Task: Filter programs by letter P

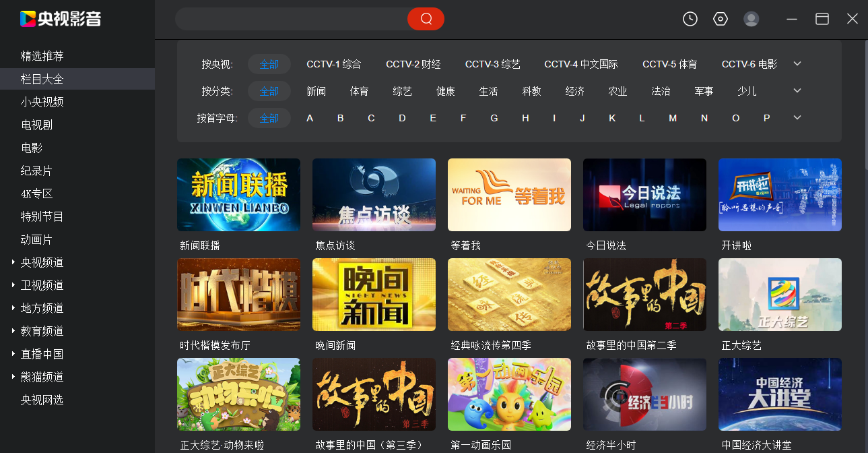Action: click(x=766, y=118)
